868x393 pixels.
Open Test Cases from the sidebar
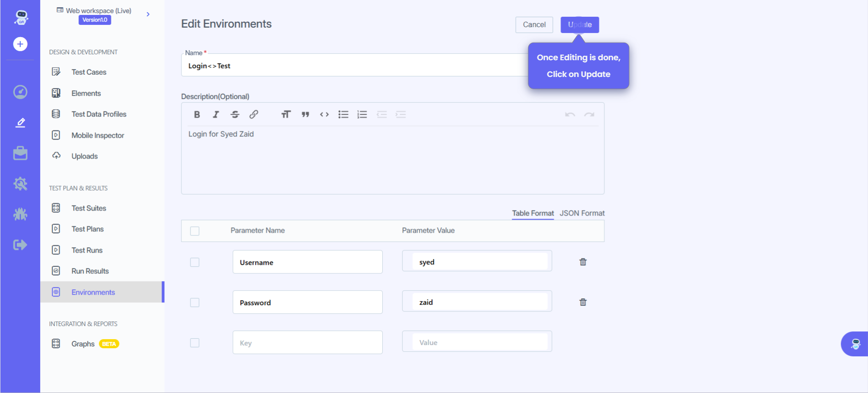pyautogui.click(x=89, y=72)
